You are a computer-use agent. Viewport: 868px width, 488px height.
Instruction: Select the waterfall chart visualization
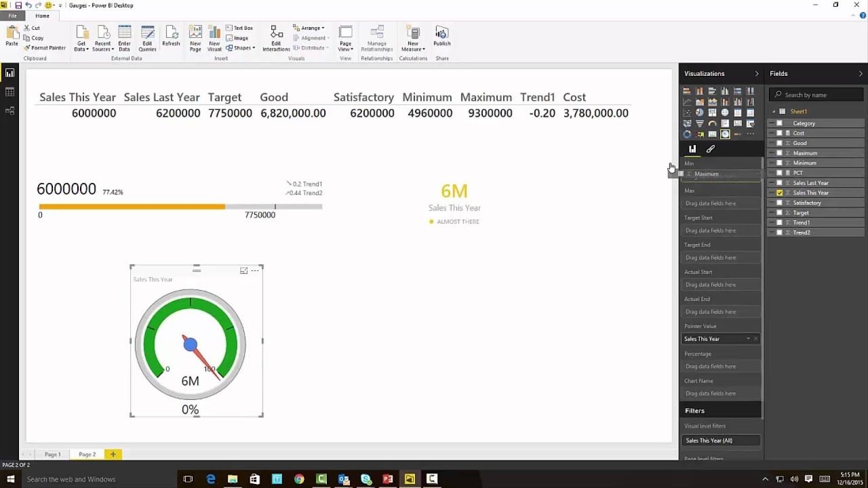point(750,102)
